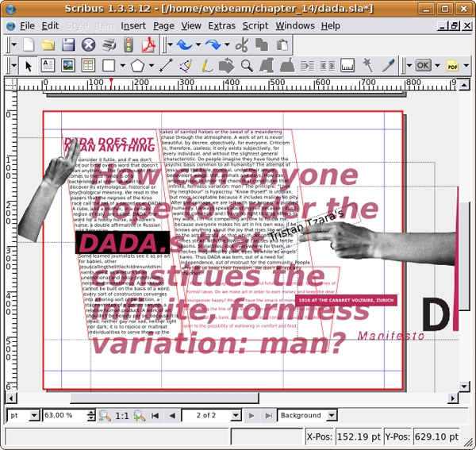
Task: Select the Insert Polygon tool
Action: click(x=137, y=66)
